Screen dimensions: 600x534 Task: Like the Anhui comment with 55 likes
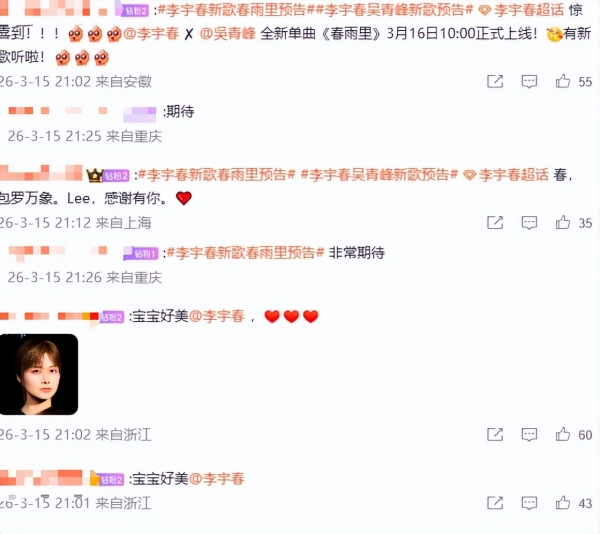(x=562, y=81)
